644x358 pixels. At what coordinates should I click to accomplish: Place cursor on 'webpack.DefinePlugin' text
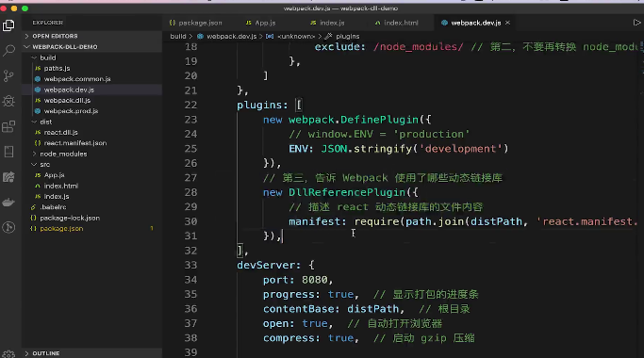354,120
